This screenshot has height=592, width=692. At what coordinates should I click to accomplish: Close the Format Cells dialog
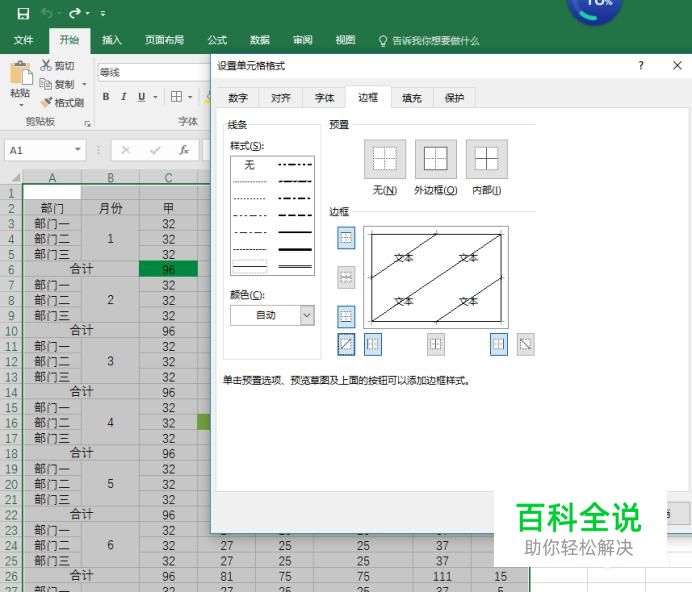(x=677, y=66)
